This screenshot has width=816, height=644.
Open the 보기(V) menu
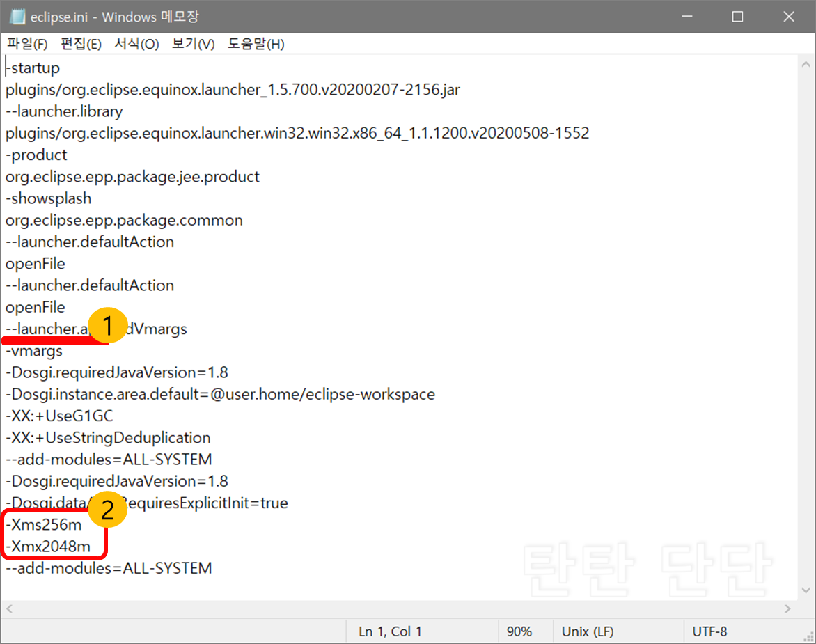(x=193, y=45)
